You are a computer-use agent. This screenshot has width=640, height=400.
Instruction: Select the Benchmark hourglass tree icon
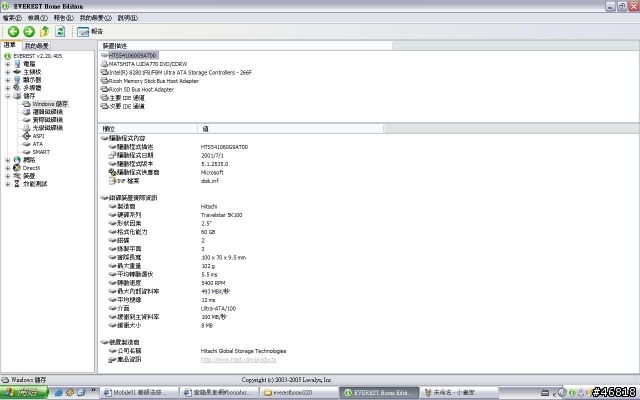pos(17,184)
